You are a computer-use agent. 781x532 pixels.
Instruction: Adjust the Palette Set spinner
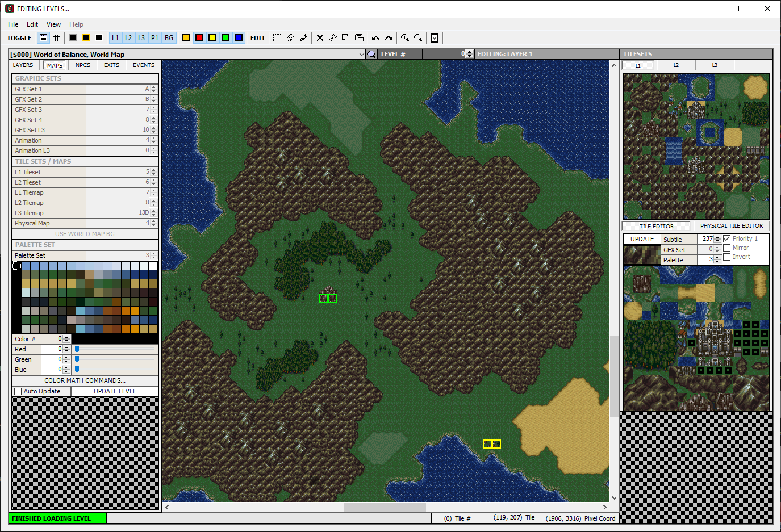click(153, 255)
